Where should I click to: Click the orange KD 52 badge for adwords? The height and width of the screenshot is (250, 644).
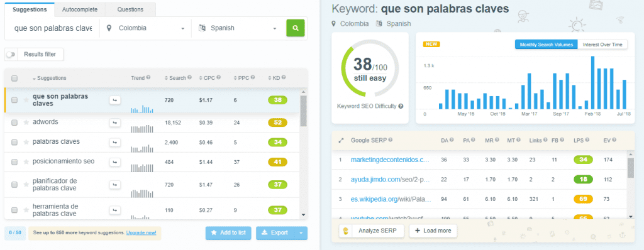(x=277, y=122)
